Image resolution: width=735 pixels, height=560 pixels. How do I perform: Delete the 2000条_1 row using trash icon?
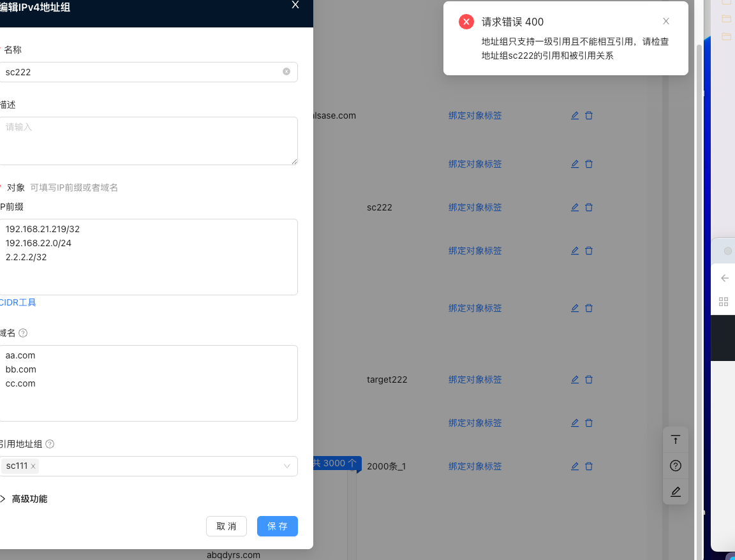tap(589, 466)
